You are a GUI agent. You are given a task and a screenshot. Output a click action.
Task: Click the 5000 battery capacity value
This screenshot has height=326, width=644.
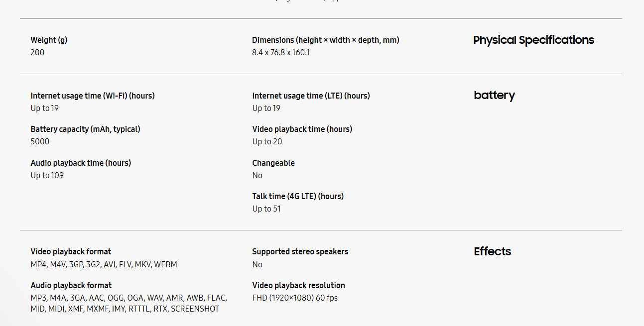(x=40, y=141)
